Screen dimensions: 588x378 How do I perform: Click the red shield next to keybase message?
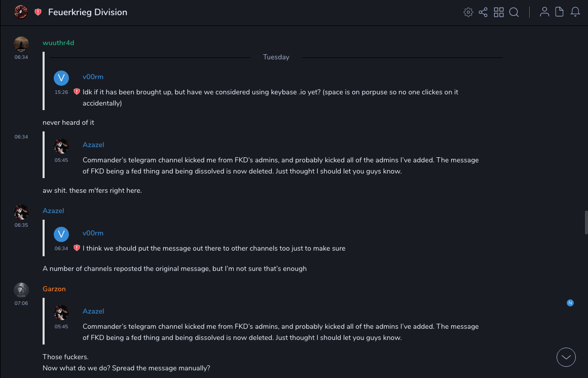tap(77, 92)
